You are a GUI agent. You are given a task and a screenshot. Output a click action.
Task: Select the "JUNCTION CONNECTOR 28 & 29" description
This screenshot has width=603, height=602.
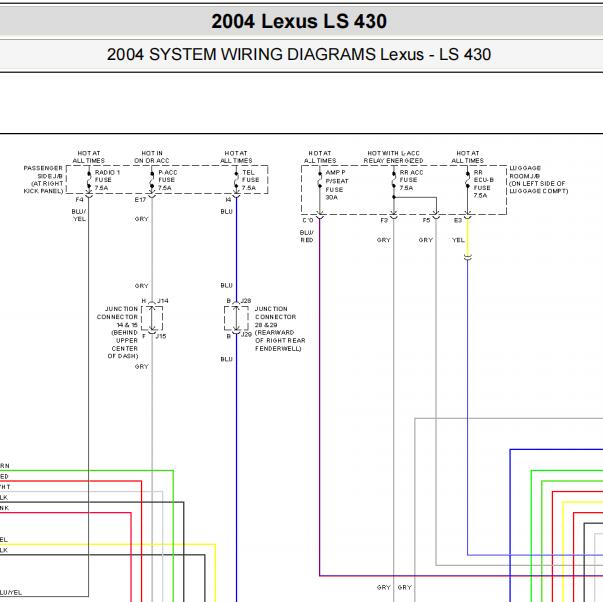pyautogui.click(x=280, y=329)
